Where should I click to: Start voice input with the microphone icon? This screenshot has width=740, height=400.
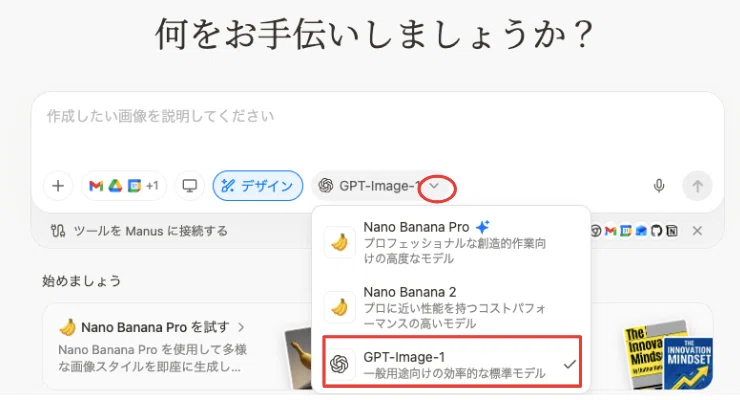pos(659,186)
